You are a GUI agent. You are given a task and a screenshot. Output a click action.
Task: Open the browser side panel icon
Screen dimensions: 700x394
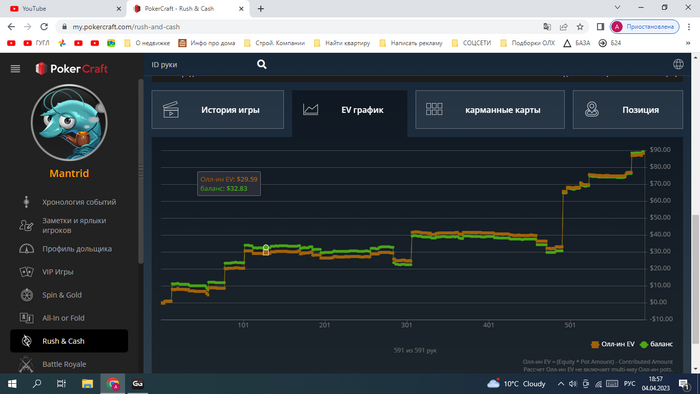pos(600,27)
